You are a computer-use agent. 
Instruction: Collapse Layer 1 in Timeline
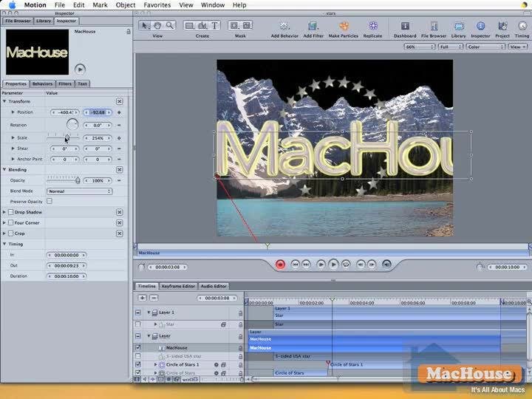(x=149, y=312)
